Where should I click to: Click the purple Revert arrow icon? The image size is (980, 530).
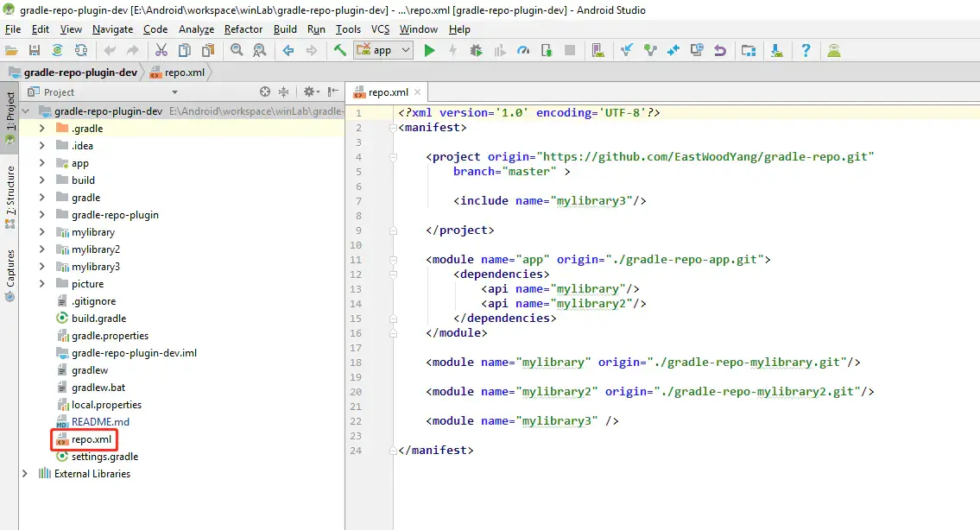(720, 51)
